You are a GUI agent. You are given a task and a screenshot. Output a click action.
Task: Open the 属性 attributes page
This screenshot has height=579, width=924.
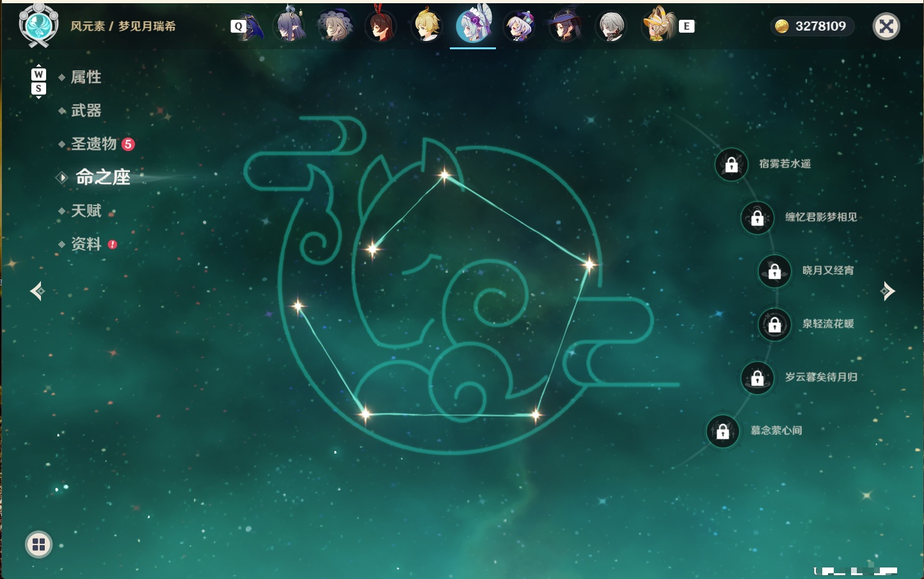(x=86, y=77)
